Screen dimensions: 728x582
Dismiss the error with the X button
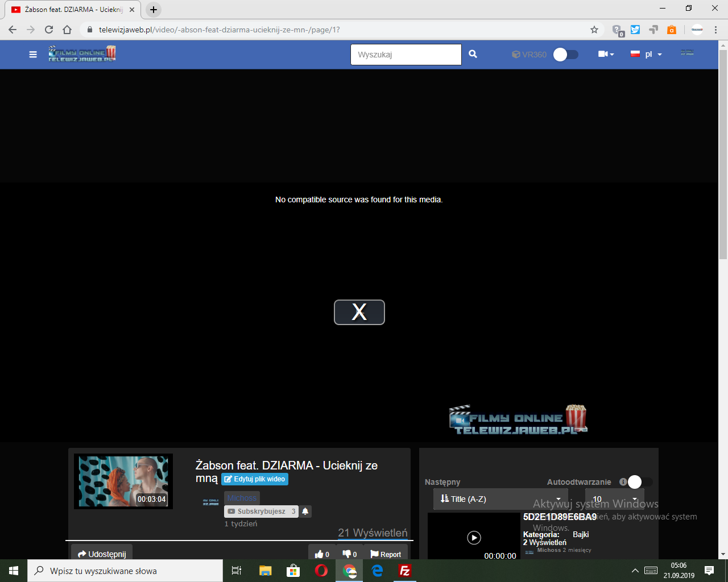(x=359, y=312)
